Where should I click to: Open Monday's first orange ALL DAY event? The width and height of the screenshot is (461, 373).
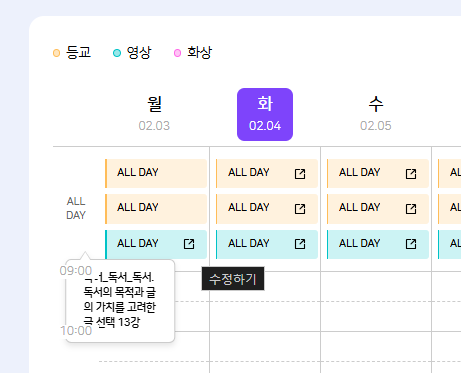[x=156, y=173]
